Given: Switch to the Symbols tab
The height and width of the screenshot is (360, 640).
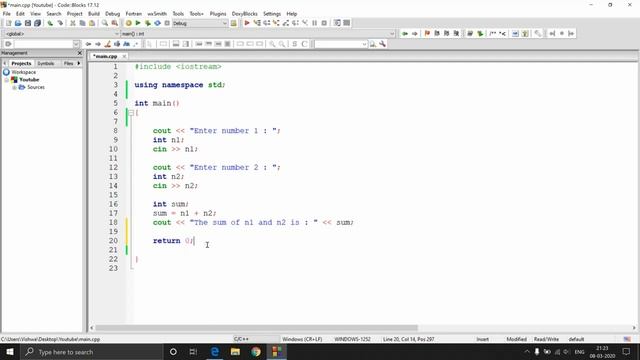Looking at the screenshot, I should click(x=46, y=63).
